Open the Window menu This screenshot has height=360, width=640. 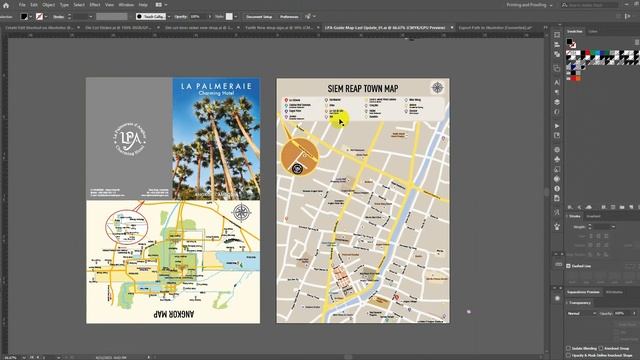coord(126,5)
